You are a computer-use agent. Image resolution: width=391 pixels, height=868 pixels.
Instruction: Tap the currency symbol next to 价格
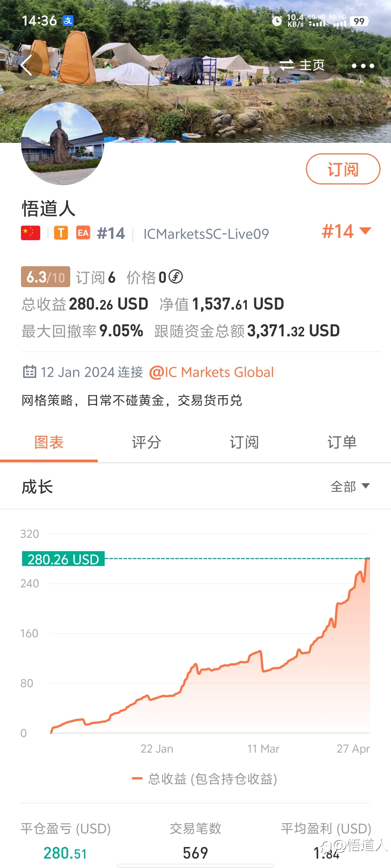click(x=176, y=277)
